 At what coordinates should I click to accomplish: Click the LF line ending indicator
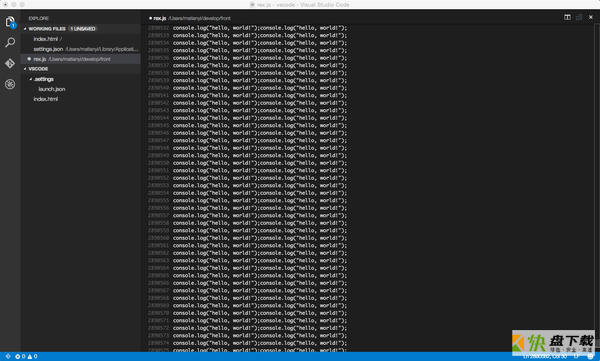tap(576, 356)
